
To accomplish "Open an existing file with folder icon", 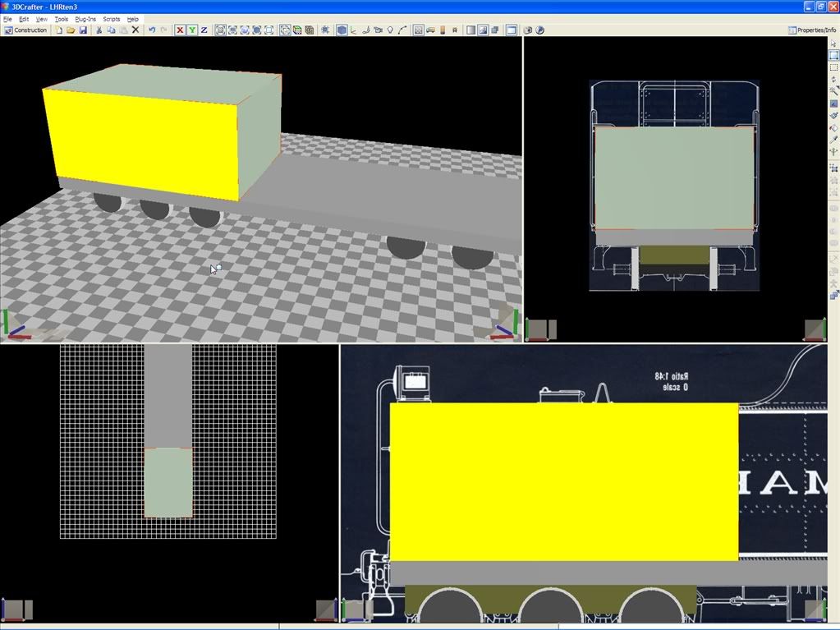I will click(x=71, y=30).
